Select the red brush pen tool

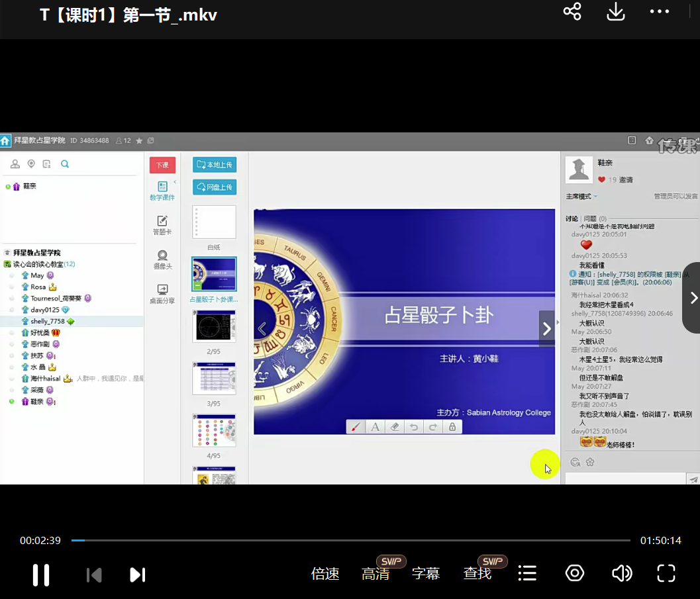click(356, 427)
